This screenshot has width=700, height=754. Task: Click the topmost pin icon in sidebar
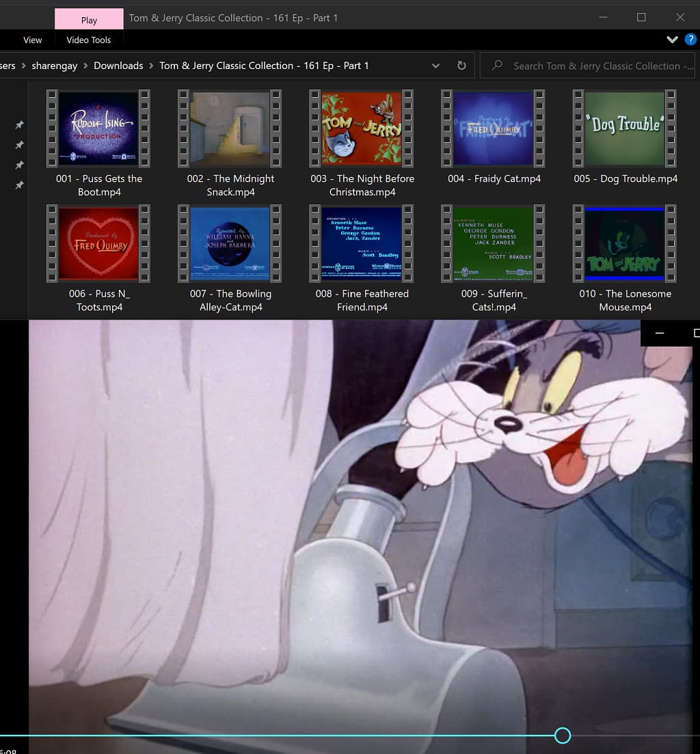[19, 124]
